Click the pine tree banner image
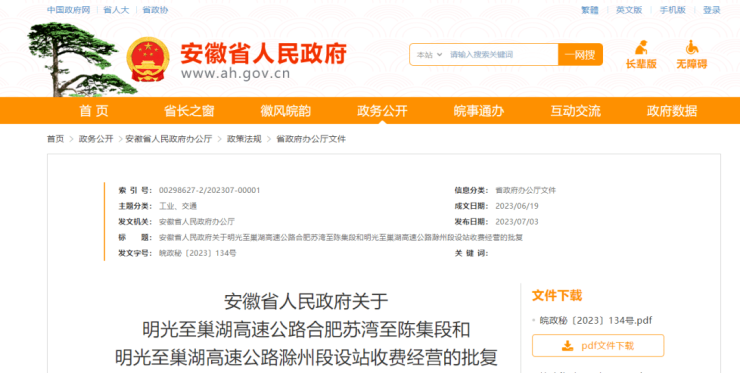Screen dimensions: 740x373 tap(76, 59)
